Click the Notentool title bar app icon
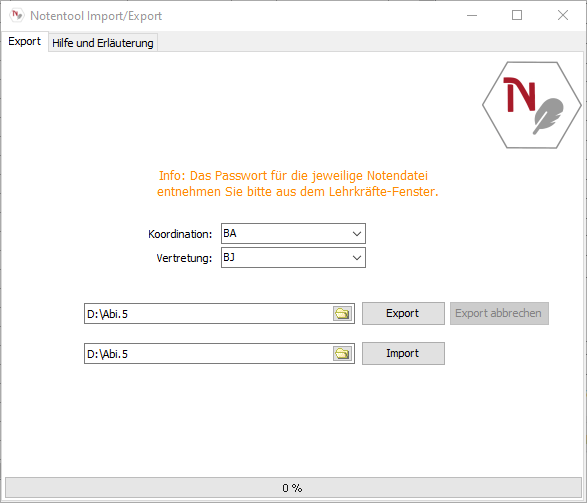Image resolution: width=587 pixels, height=503 pixels. pyautogui.click(x=16, y=15)
